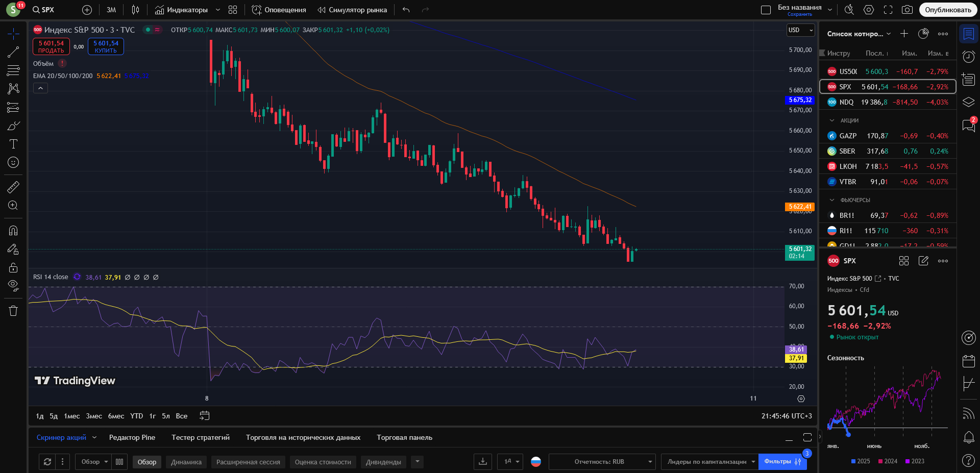The height and width of the screenshot is (473, 980).
Task: Start the Симулятор рынка replay
Action: point(352,10)
